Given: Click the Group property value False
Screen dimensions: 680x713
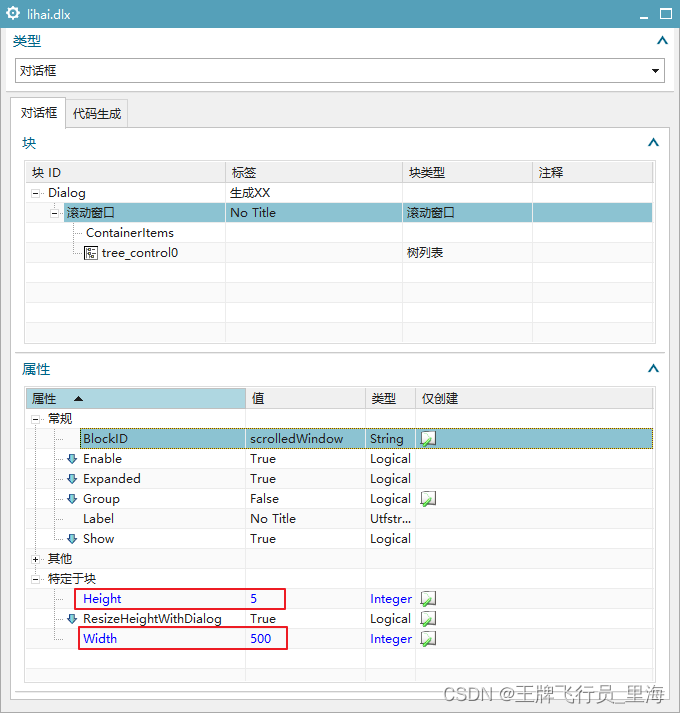Looking at the screenshot, I should click(x=306, y=499).
